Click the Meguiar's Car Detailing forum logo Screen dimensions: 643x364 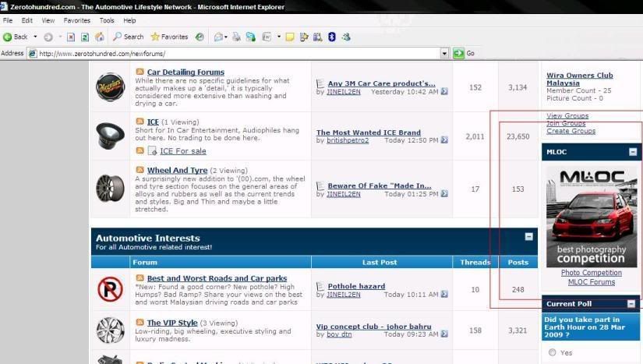(111, 87)
